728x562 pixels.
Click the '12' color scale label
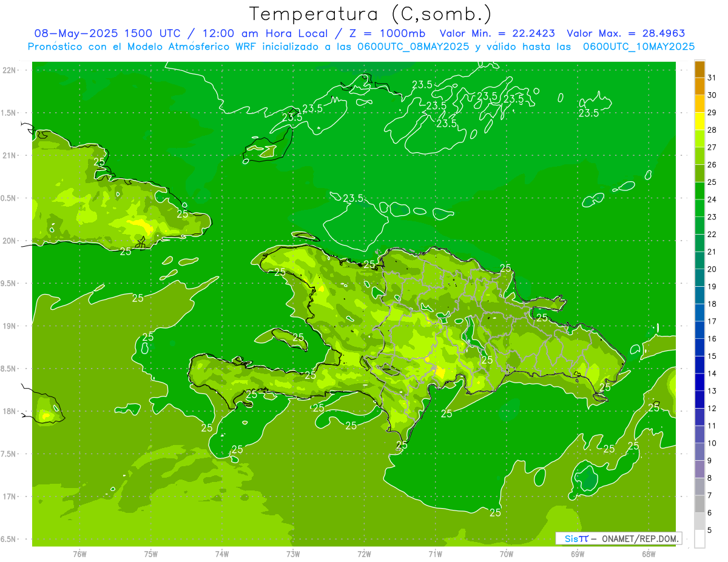pos(712,408)
